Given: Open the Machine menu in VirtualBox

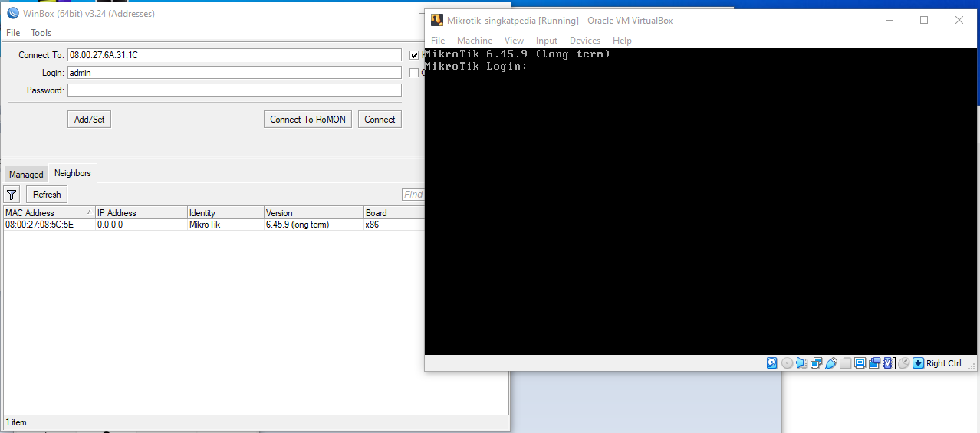Looking at the screenshot, I should 475,41.
